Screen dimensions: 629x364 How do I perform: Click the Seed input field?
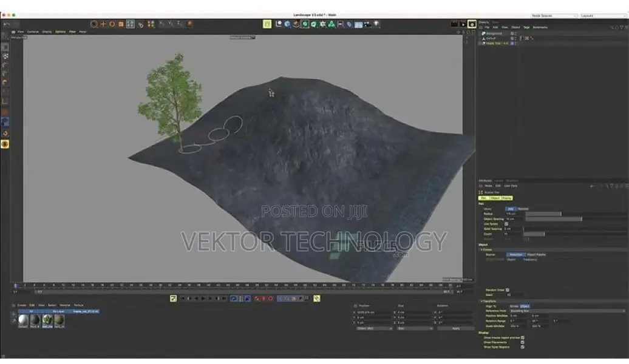point(514,295)
